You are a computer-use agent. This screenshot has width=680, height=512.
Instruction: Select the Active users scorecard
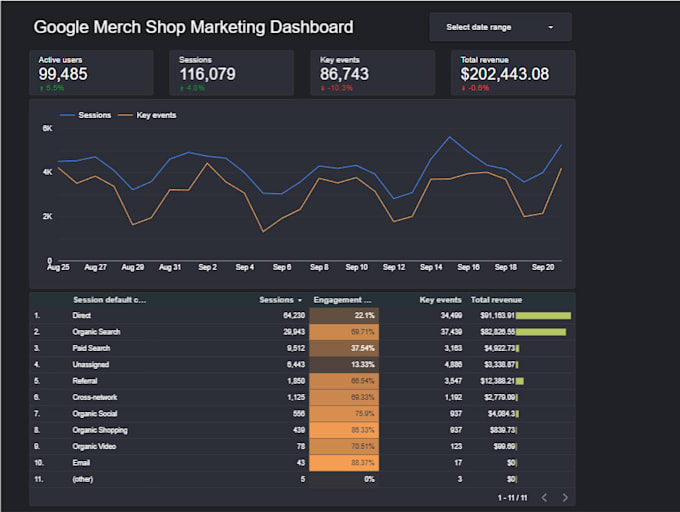[92, 73]
